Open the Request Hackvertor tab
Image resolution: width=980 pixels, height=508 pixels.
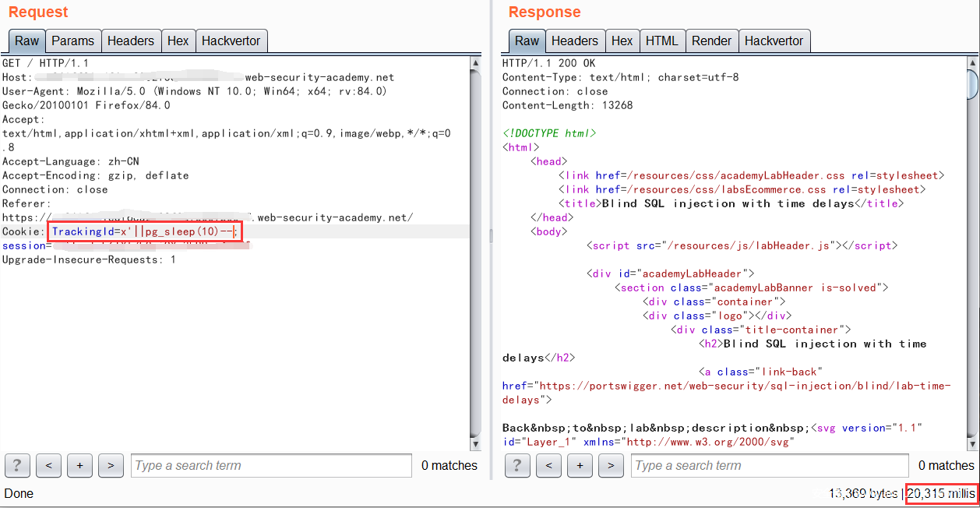click(x=231, y=41)
